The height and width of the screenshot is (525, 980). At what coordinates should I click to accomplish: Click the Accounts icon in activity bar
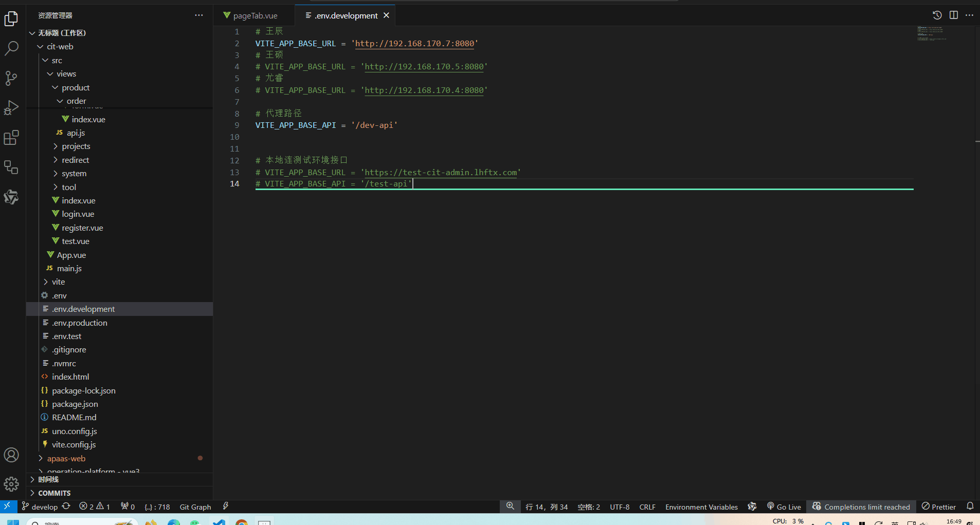pos(11,455)
